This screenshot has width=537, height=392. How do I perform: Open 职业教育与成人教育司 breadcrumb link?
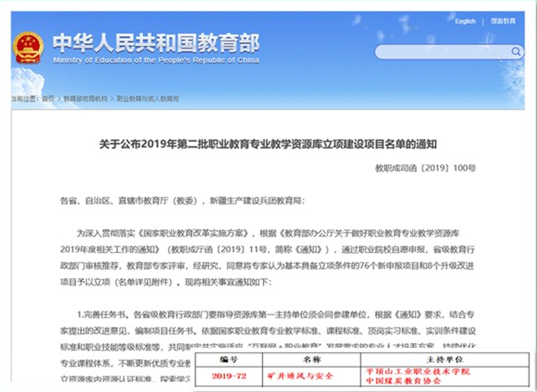(x=148, y=99)
